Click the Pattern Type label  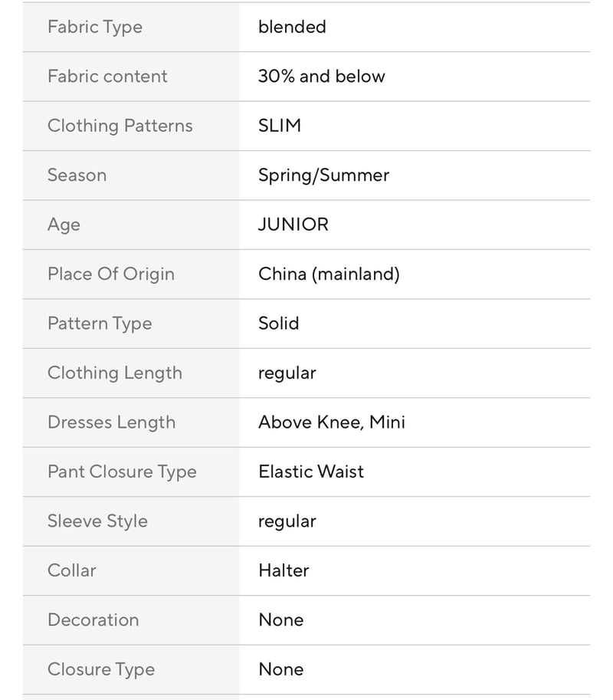[x=100, y=324]
